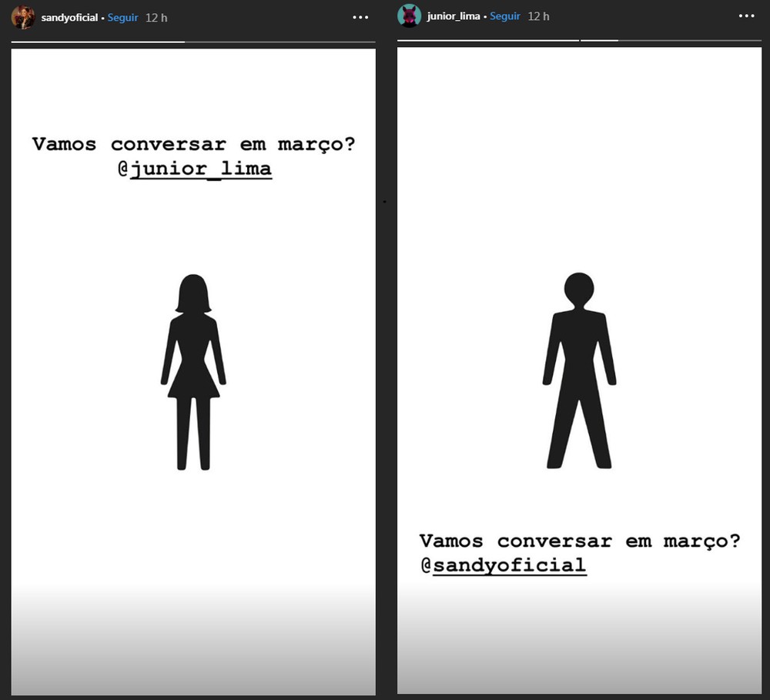
Task: Open sandyoficial's profile picture avatar
Action: coord(23,17)
